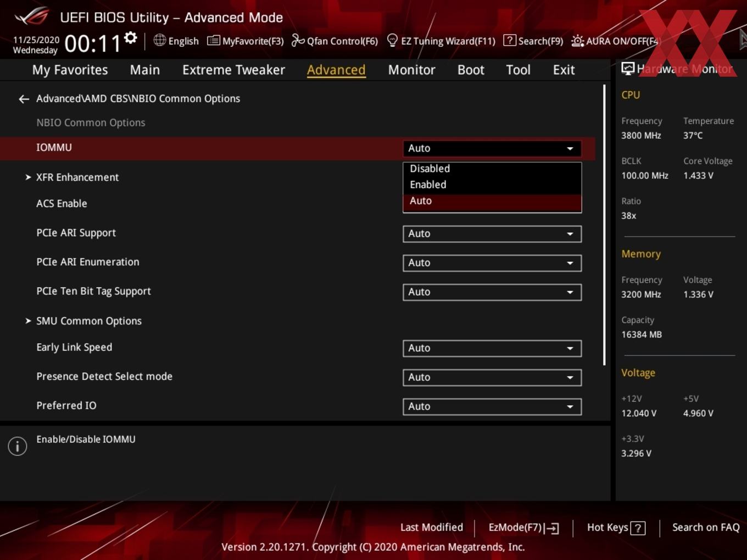
Task: Open Last Modified list
Action: 431,528
